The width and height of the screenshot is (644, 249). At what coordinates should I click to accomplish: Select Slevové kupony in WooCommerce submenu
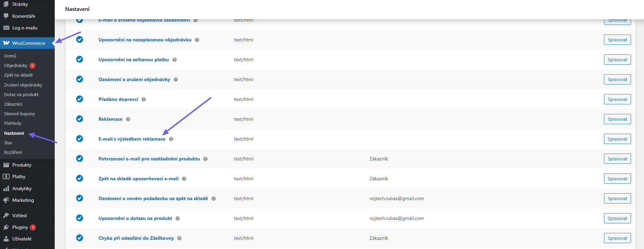[x=19, y=114]
